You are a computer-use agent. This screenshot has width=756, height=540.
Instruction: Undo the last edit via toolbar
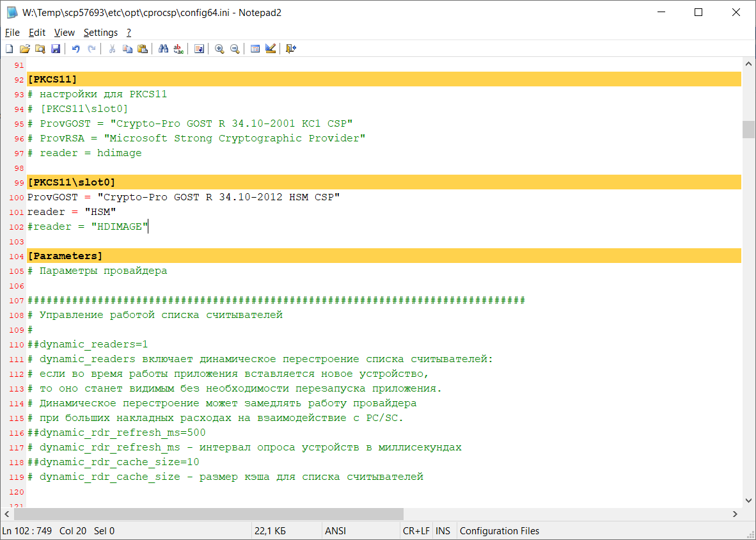click(x=76, y=49)
